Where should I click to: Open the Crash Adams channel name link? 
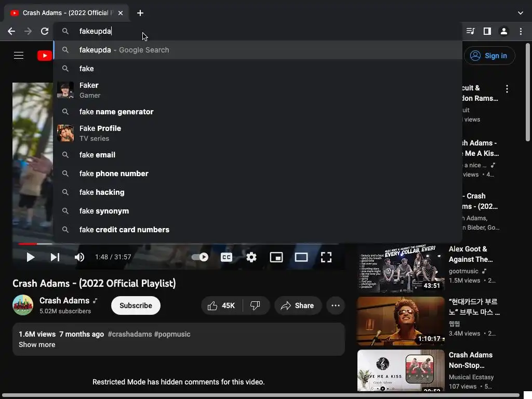tap(64, 300)
